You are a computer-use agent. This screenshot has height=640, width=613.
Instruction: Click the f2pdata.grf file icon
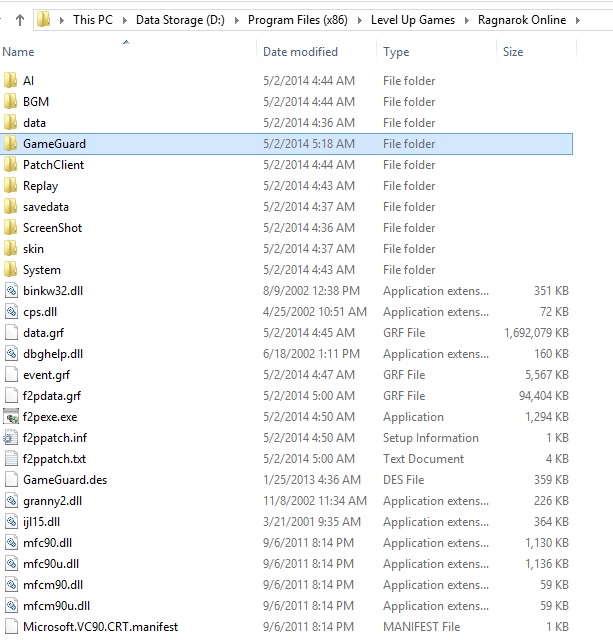coord(11,396)
